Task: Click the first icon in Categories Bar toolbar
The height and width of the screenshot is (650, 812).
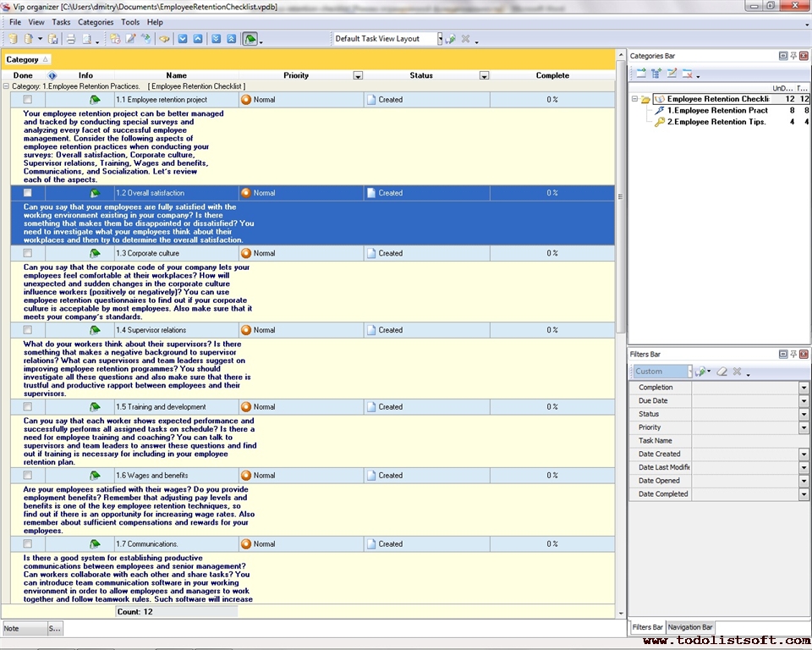Action: [x=641, y=74]
